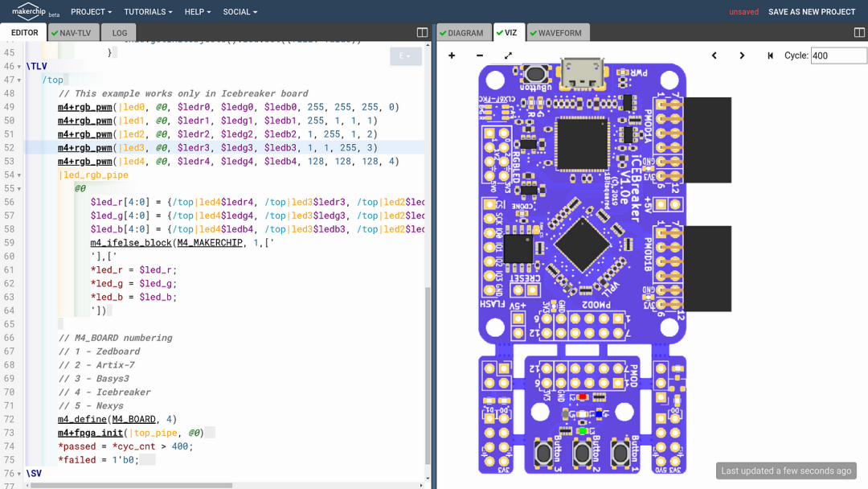868x489 pixels.
Task: Switch to the NAV-TLV tab
Action: coord(74,33)
